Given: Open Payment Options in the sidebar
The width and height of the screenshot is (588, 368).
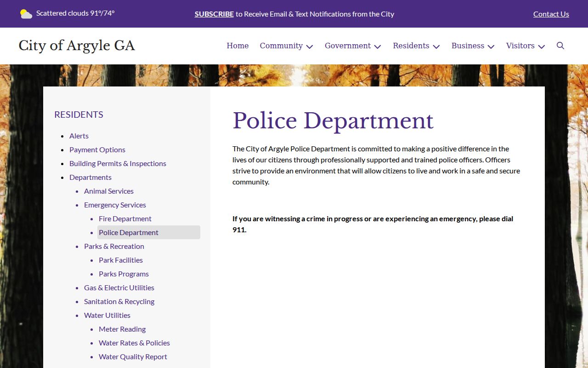Looking at the screenshot, I should pos(97,149).
